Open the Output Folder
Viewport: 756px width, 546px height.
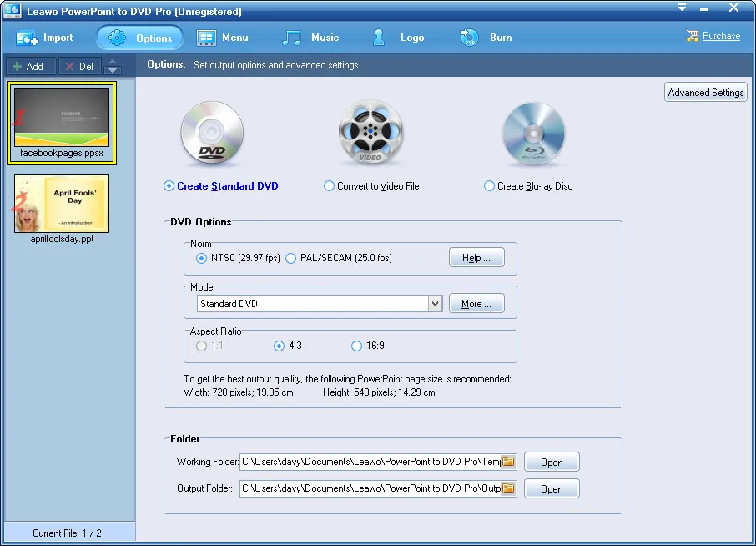point(552,489)
